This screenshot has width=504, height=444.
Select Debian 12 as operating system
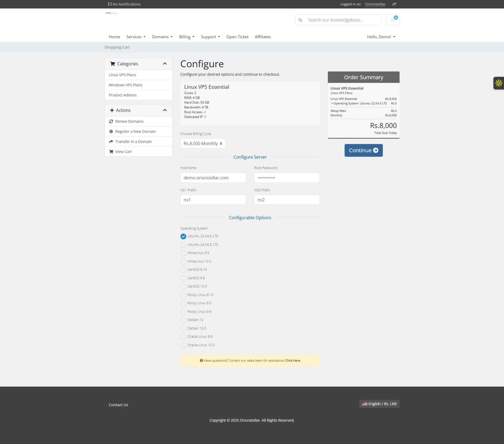tap(183, 320)
